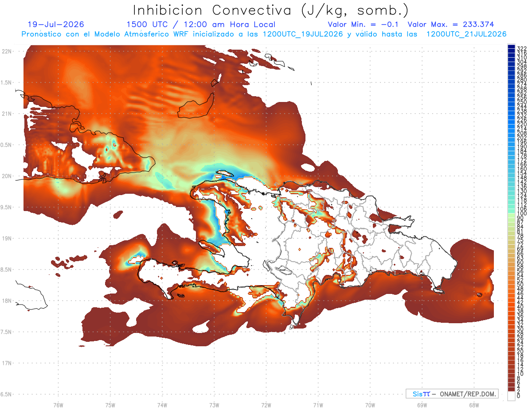Click the "70W" longitude label
The width and height of the screenshot is (532, 411).
point(370,405)
